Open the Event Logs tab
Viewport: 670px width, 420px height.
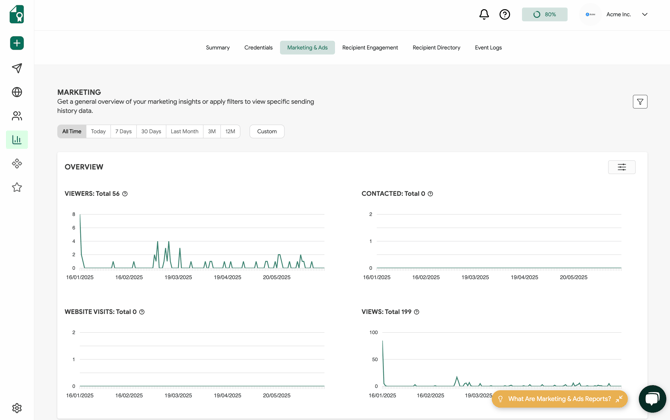click(x=488, y=47)
